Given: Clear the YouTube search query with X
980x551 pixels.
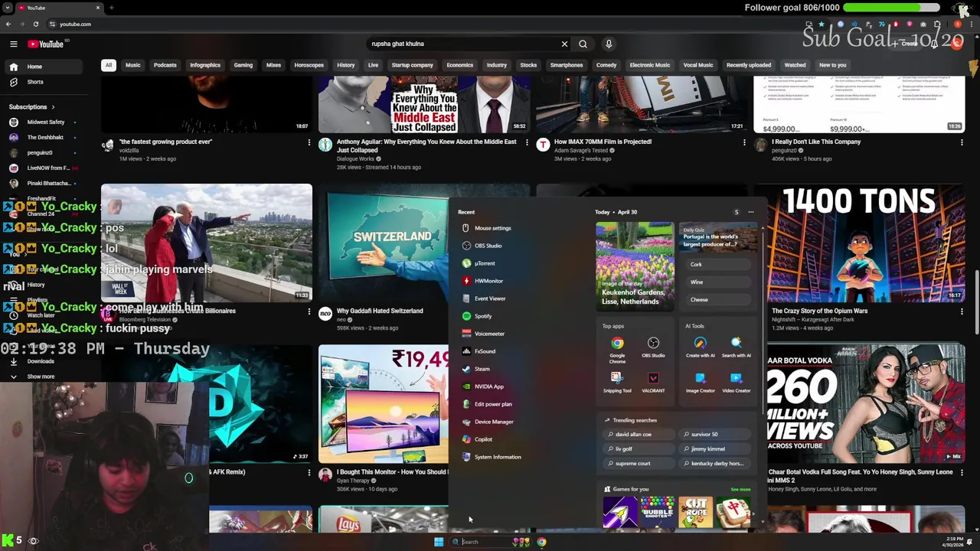Looking at the screenshot, I should pyautogui.click(x=564, y=44).
